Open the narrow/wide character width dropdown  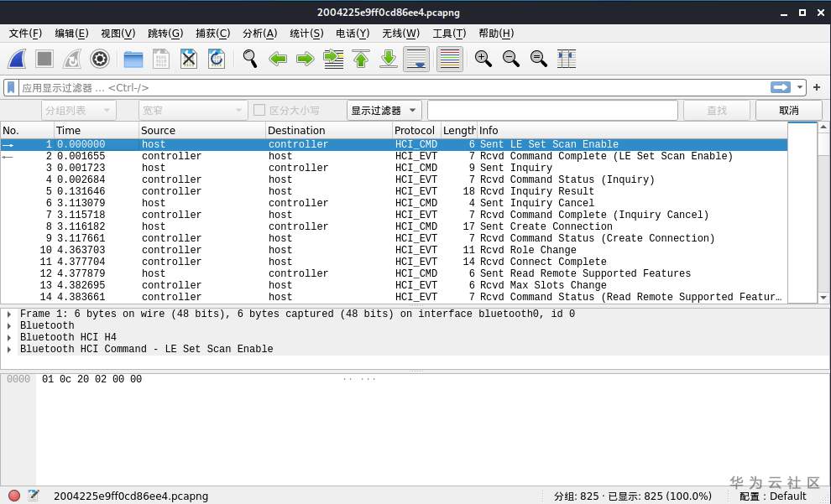click(x=192, y=110)
